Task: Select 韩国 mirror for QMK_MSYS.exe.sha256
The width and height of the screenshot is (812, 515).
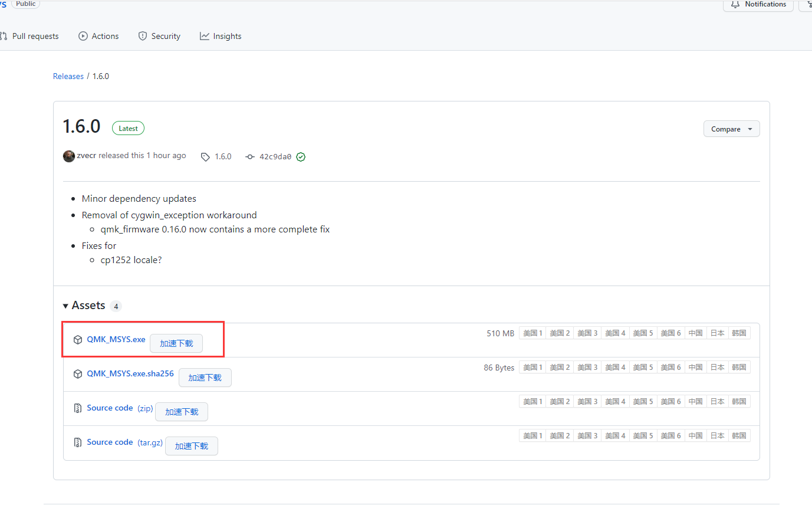Action: [739, 368]
